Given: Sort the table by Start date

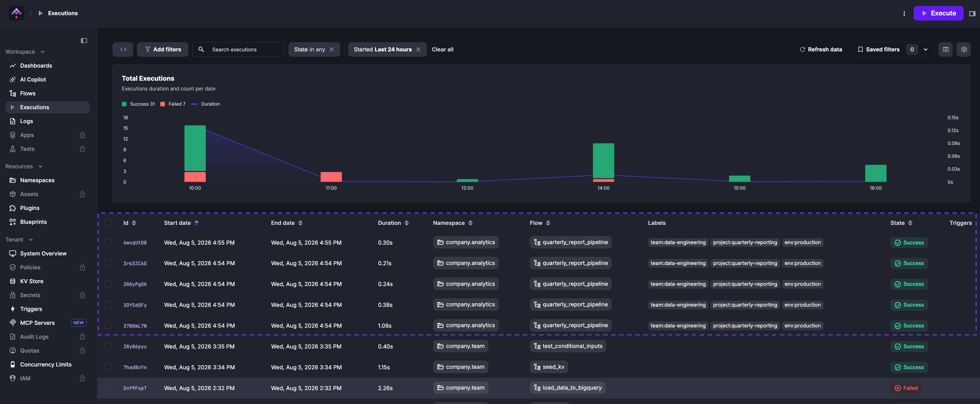Looking at the screenshot, I should click(196, 223).
